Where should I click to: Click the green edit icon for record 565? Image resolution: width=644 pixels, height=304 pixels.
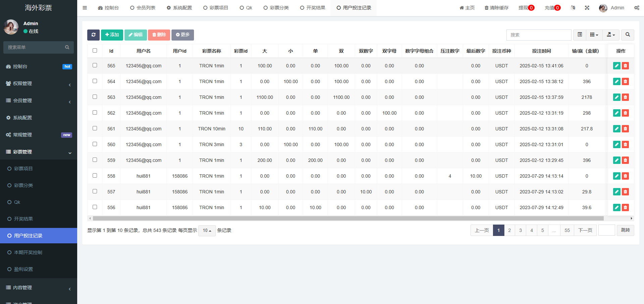point(616,66)
